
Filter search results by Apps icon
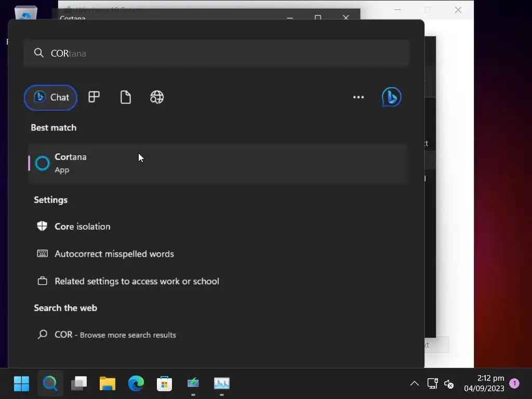coord(94,97)
